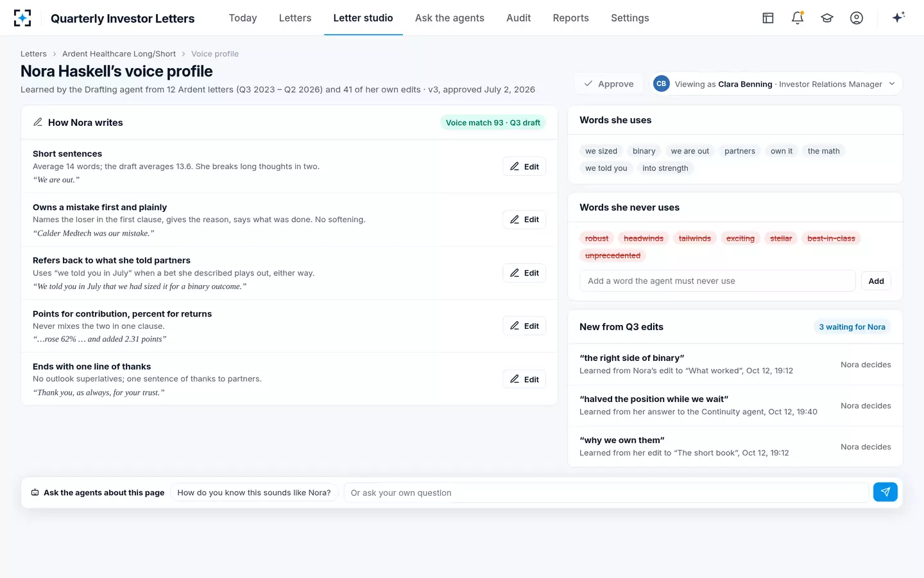
Task: Open the layout panel icon
Action: pos(768,18)
